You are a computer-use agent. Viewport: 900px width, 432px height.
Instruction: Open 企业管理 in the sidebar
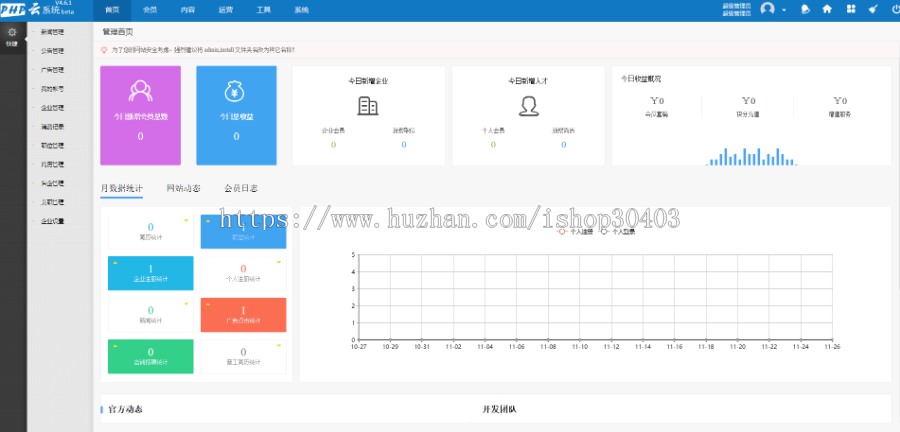point(52,108)
